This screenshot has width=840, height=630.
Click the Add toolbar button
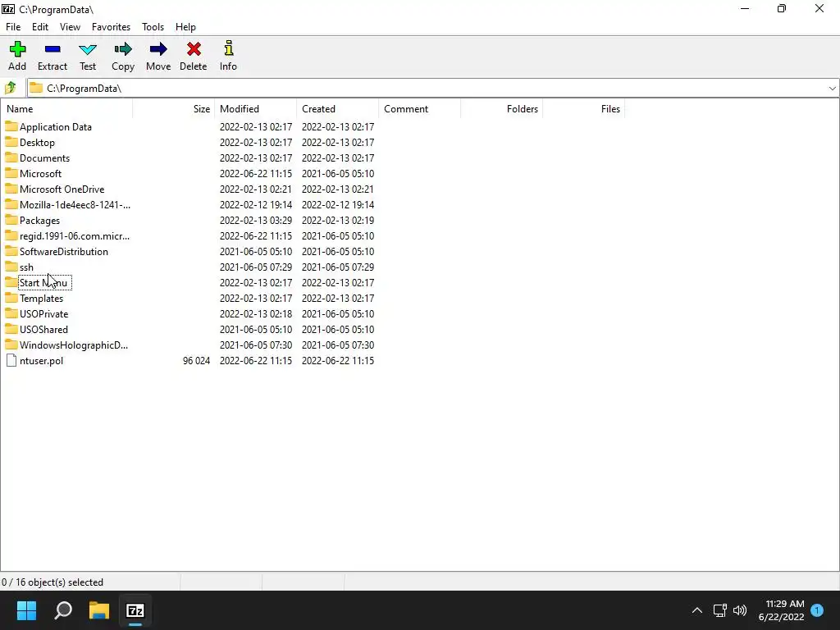coord(17,57)
